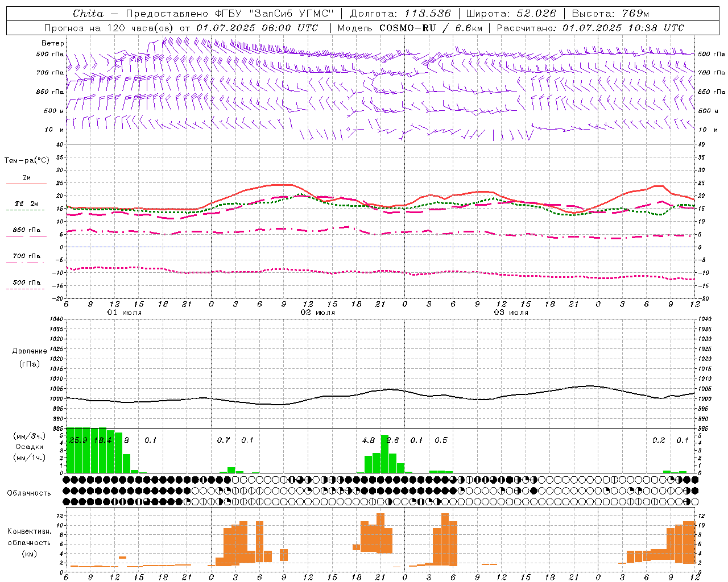Select the latitude value "52.026"

[x=536, y=14]
